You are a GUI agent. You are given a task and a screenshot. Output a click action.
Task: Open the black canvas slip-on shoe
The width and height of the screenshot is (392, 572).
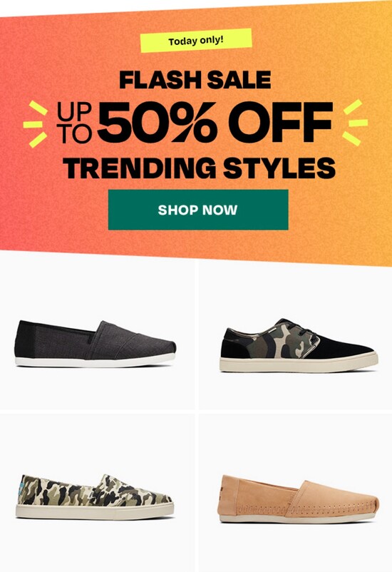click(x=96, y=344)
